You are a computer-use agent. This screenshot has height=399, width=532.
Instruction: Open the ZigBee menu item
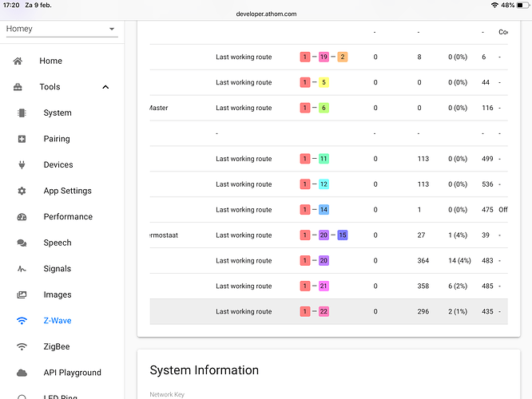pyautogui.click(x=57, y=347)
